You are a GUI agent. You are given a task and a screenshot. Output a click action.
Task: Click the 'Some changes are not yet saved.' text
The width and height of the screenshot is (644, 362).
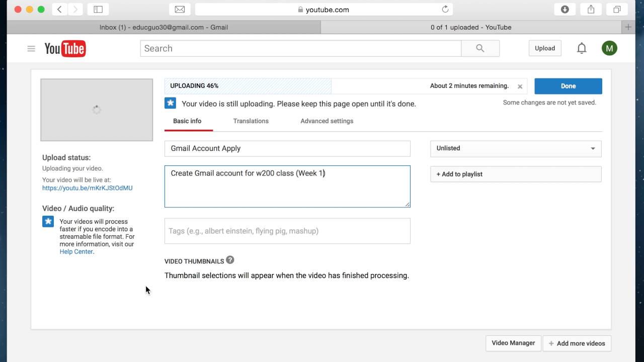[x=549, y=103]
